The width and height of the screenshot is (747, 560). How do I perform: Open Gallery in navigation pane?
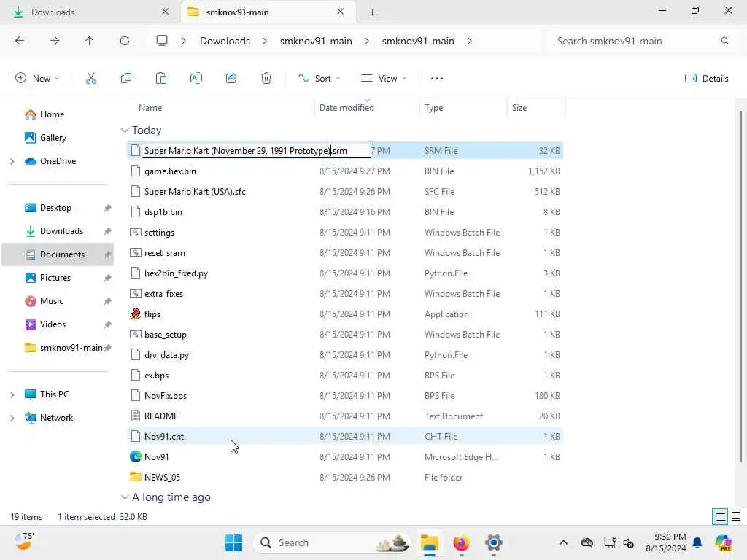point(53,138)
